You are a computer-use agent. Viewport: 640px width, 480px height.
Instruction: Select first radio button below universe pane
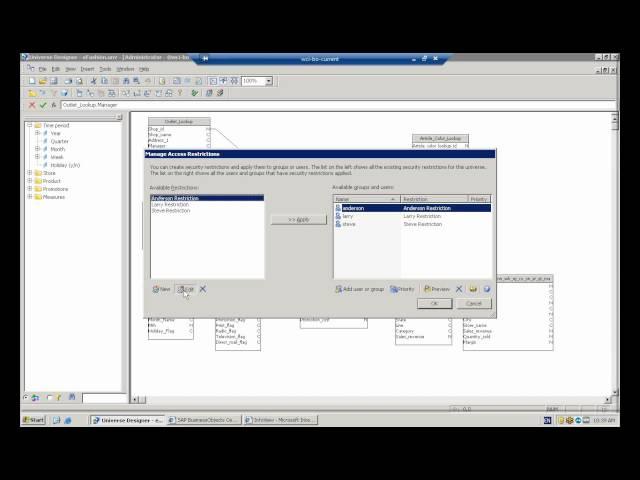26,397
